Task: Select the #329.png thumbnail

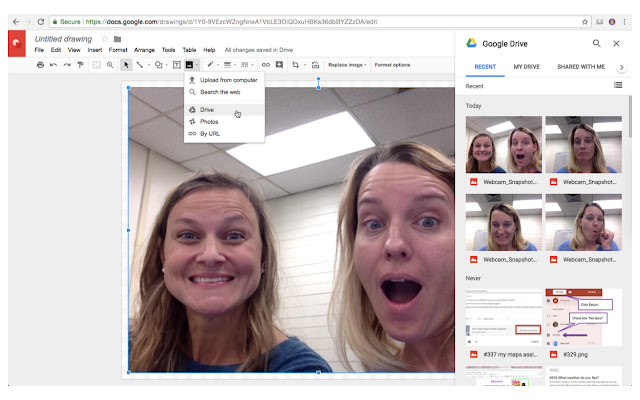Action: (584, 317)
